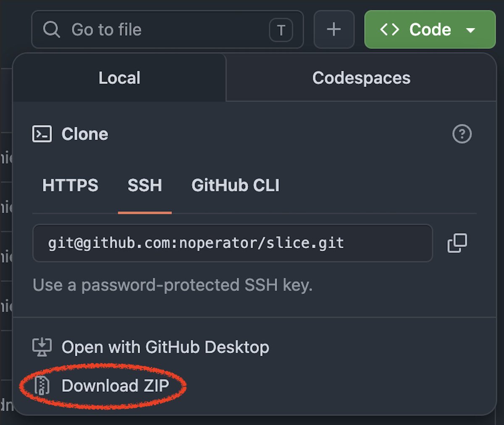Copy the clone URL to clipboard

click(457, 243)
